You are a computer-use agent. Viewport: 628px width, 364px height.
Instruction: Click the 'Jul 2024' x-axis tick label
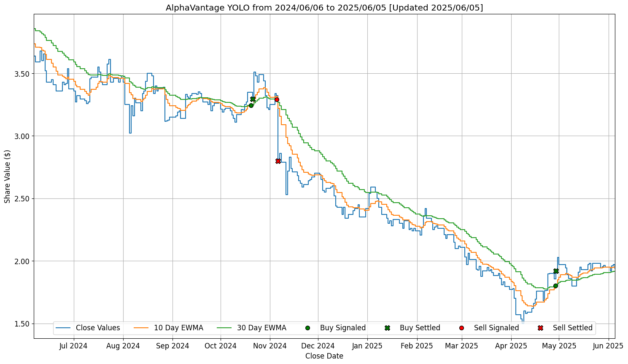pos(73,346)
